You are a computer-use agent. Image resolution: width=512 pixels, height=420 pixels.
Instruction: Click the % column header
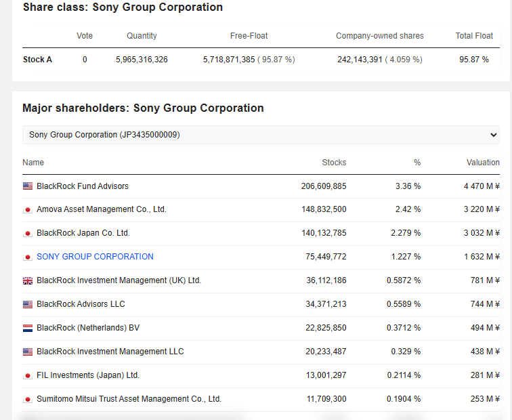(417, 163)
